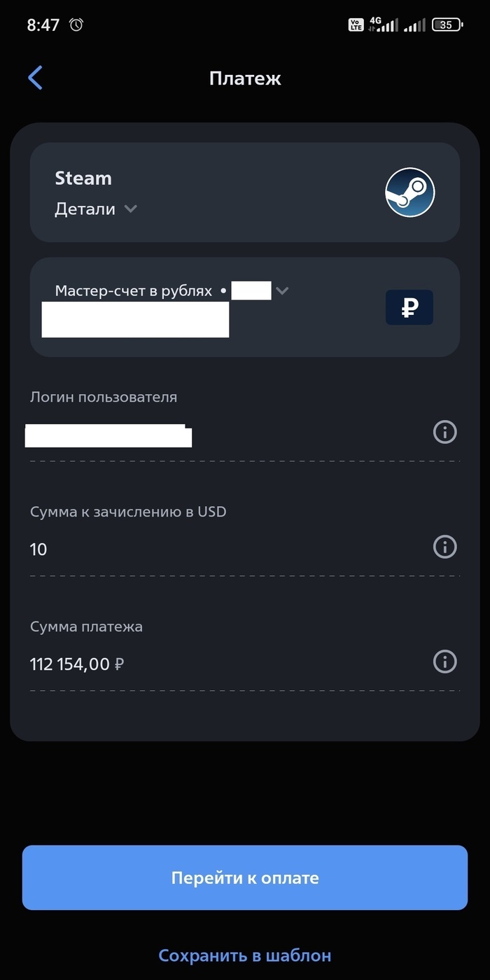Tap the battery indicator showing 35
The image size is (490, 980).
click(x=446, y=24)
